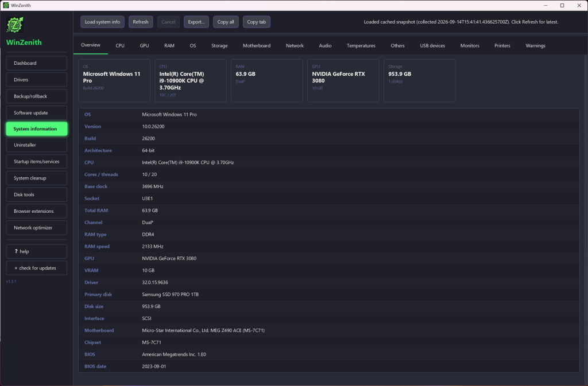Click Micro-Star International motherboard value
Viewport: 588px width, 386px height.
click(203, 330)
